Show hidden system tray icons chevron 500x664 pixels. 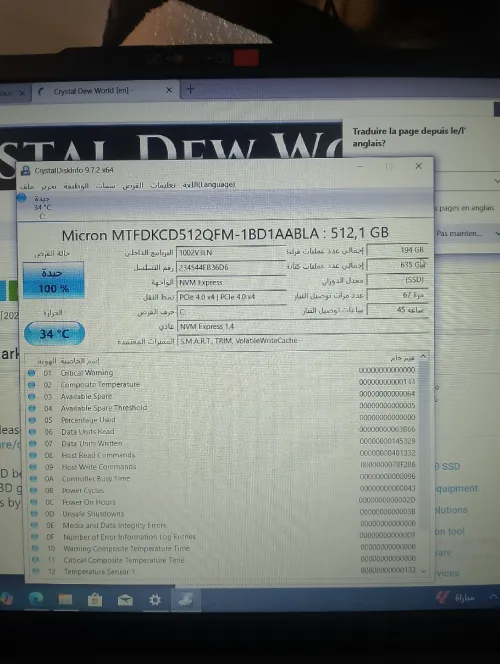tap(493, 596)
